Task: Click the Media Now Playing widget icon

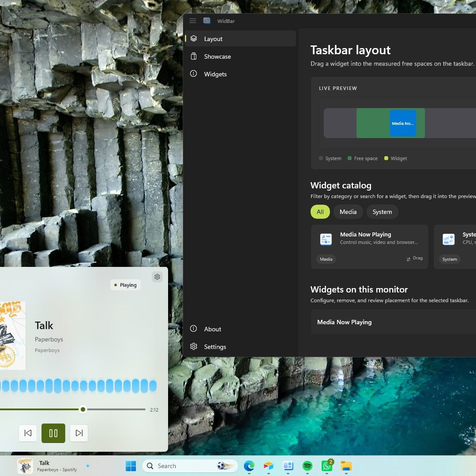Action: point(326,239)
